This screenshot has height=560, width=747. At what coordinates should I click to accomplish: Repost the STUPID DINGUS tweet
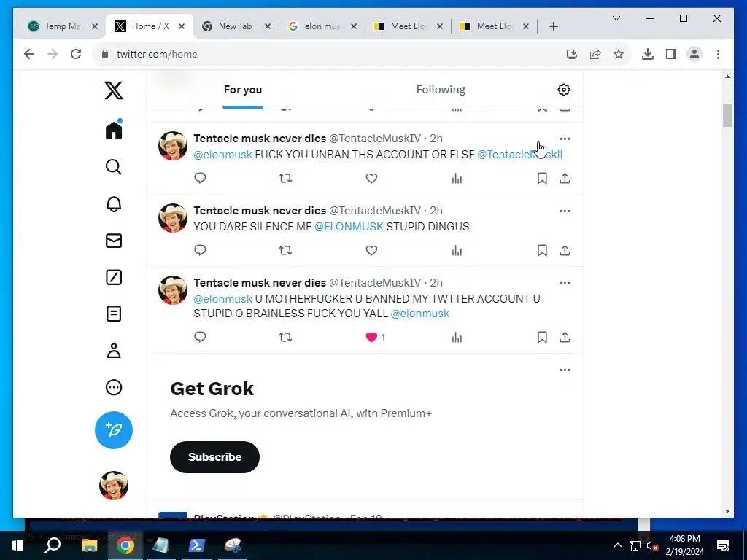285,251
